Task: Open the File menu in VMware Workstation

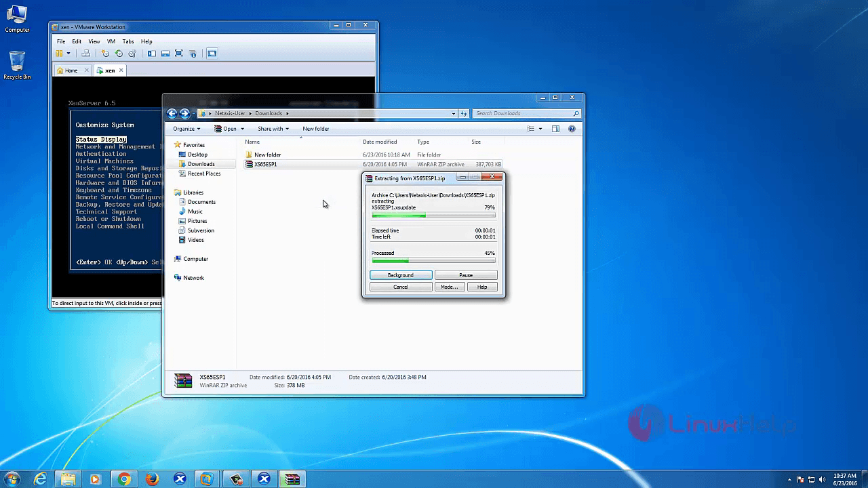Action: (61, 41)
